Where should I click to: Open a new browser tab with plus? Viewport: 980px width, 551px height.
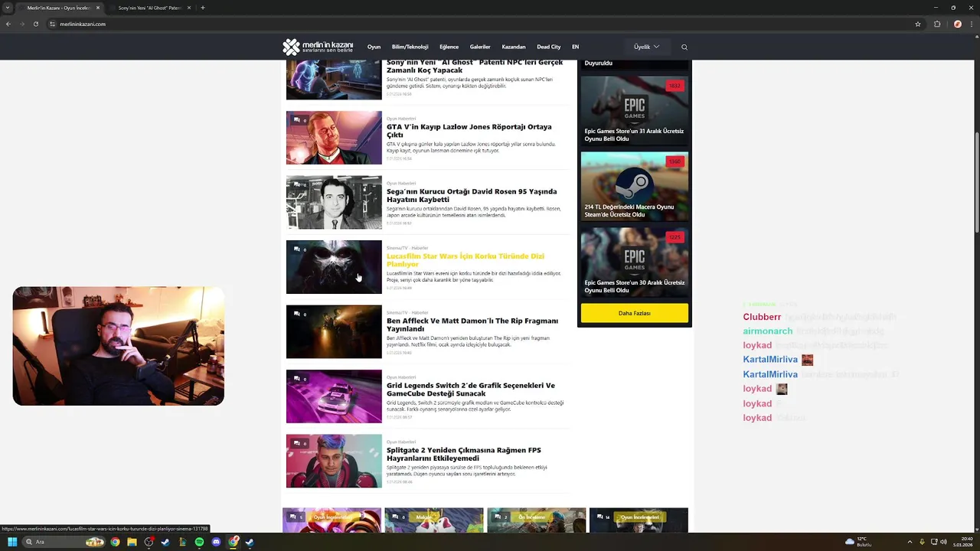(x=203, y=8)
